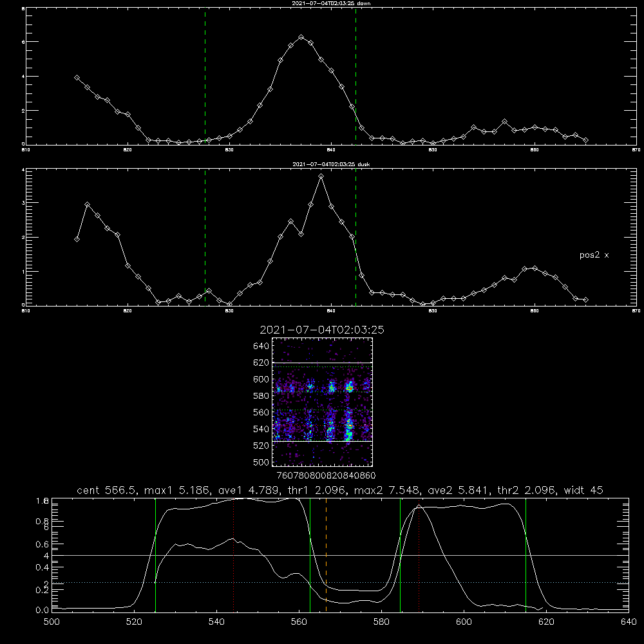Click the blue dotted threshold line in bottom plot
The height and width of the screenshot is (644, 644).
[x=341, y=582]
